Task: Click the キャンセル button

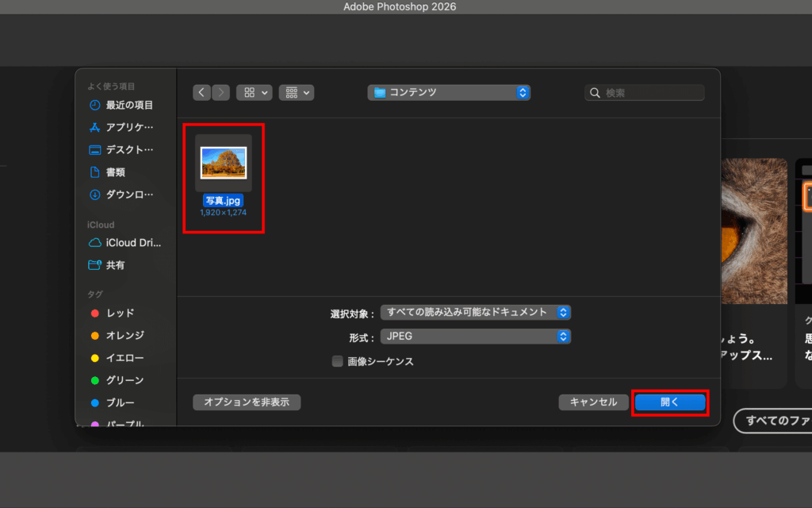Action: coord(593,402)
